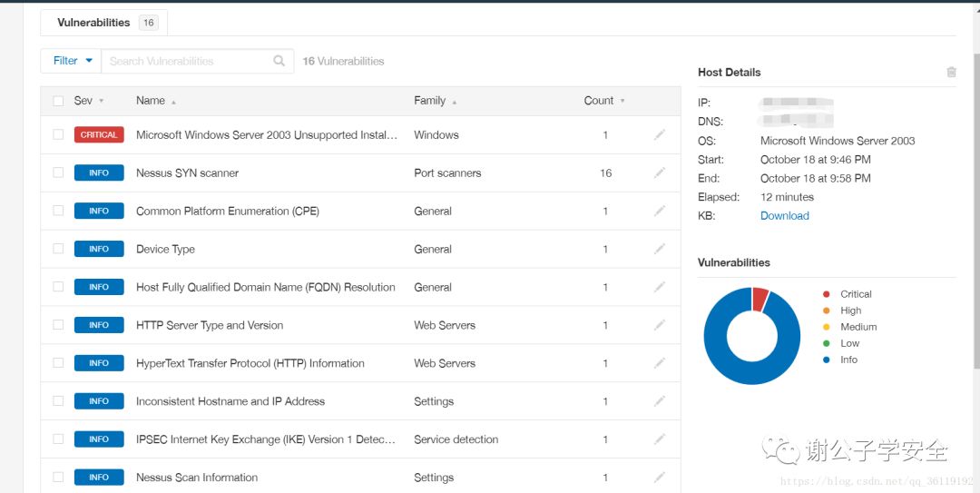The image size is (980, 493).
Task: Check the box for the CRITICAL vulnerability row
Action: (x=58, y=135)
